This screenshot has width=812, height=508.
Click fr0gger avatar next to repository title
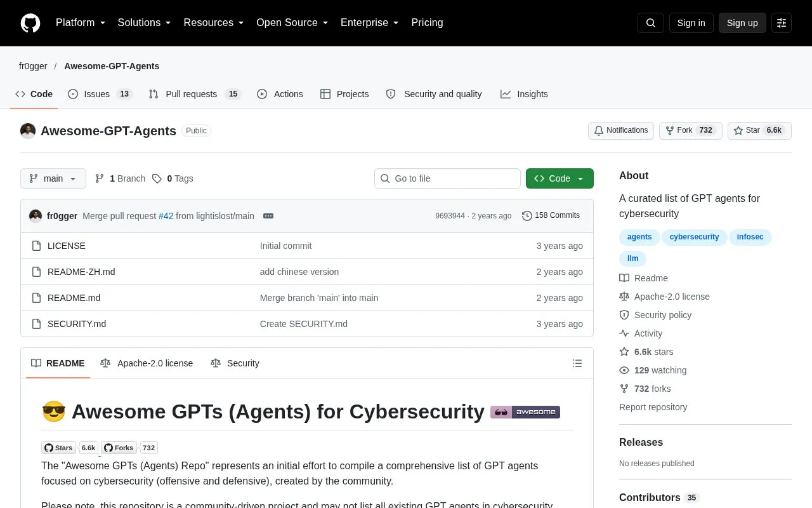tap(28, 131)
